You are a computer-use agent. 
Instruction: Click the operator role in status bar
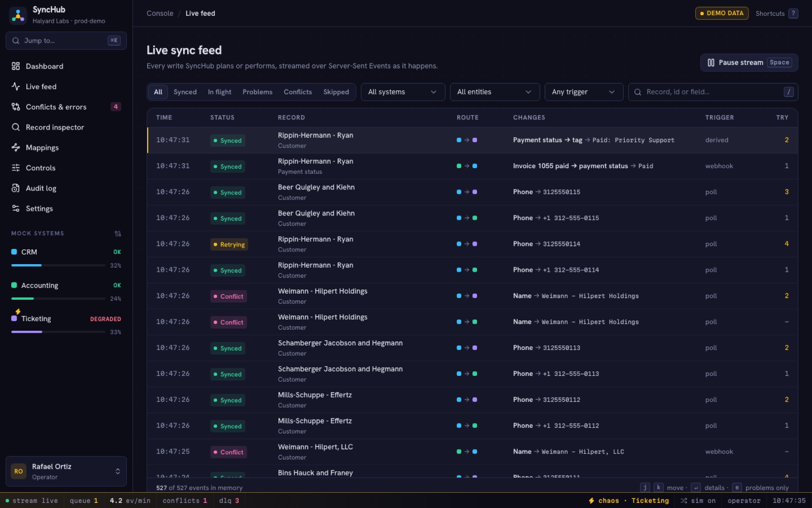pyautogui.click(x=744, y=500)
